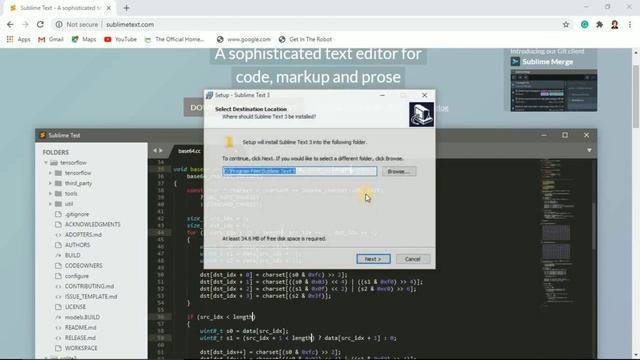Select the CODEOWNERS file

tap(83, 265)
